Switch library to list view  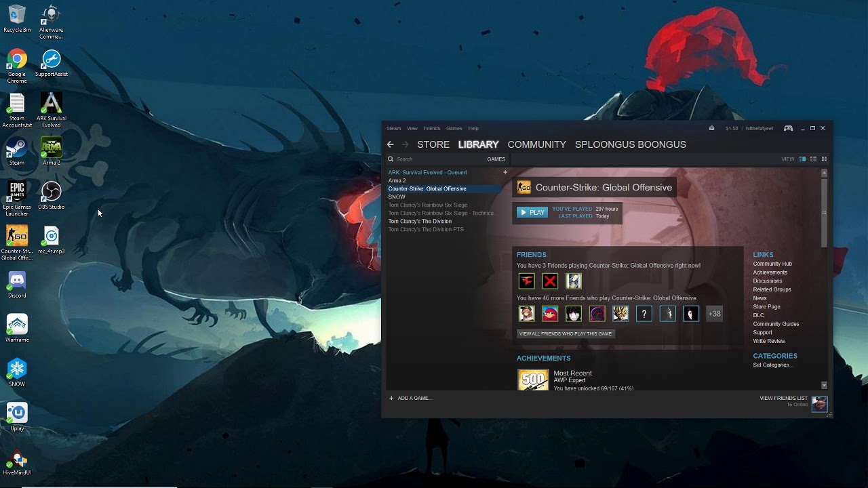(x=813, y=159)
